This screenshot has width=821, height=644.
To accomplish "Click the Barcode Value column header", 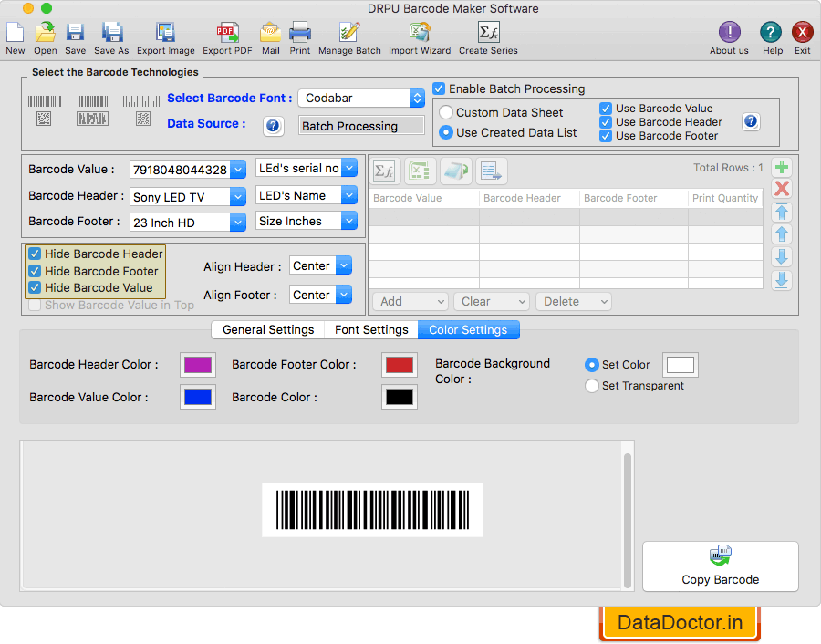I will pos(424,199).
